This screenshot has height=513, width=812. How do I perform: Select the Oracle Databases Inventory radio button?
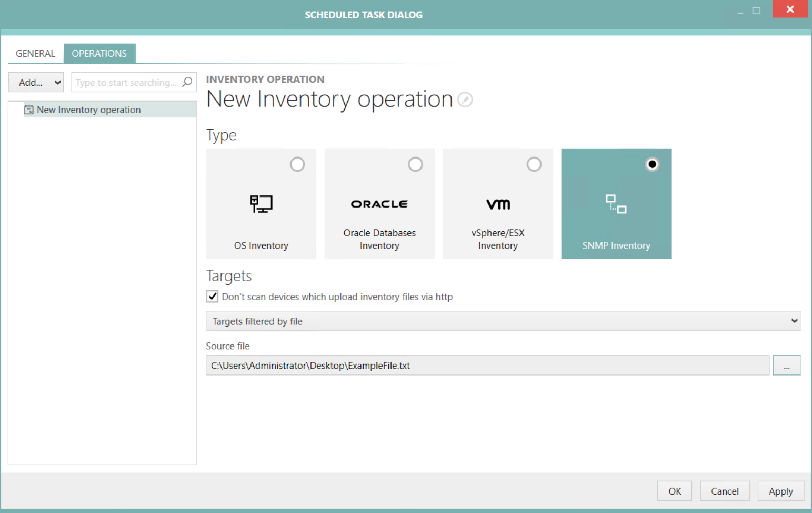click(x=415, y=164)
